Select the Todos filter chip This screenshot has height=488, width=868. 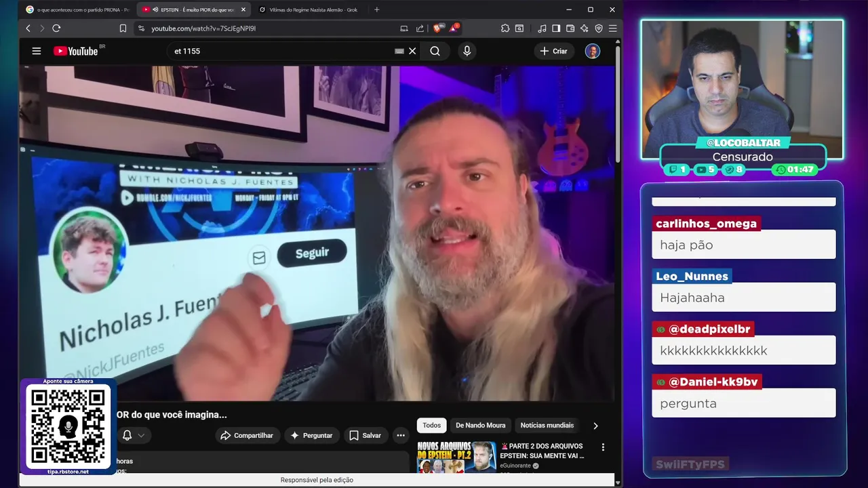[x=432, y=425]
